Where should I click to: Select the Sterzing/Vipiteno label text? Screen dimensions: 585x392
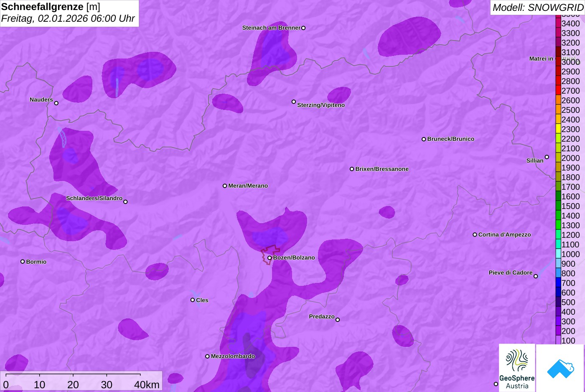321,105
